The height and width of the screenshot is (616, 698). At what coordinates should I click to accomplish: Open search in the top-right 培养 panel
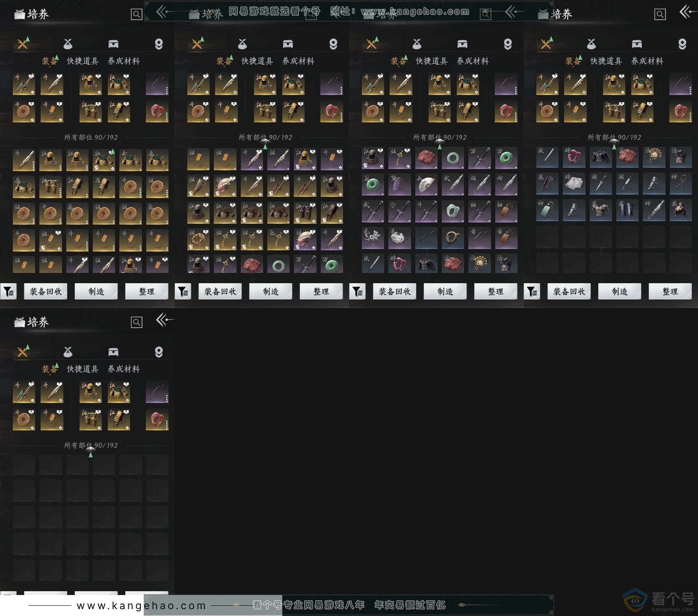[660, 15]
